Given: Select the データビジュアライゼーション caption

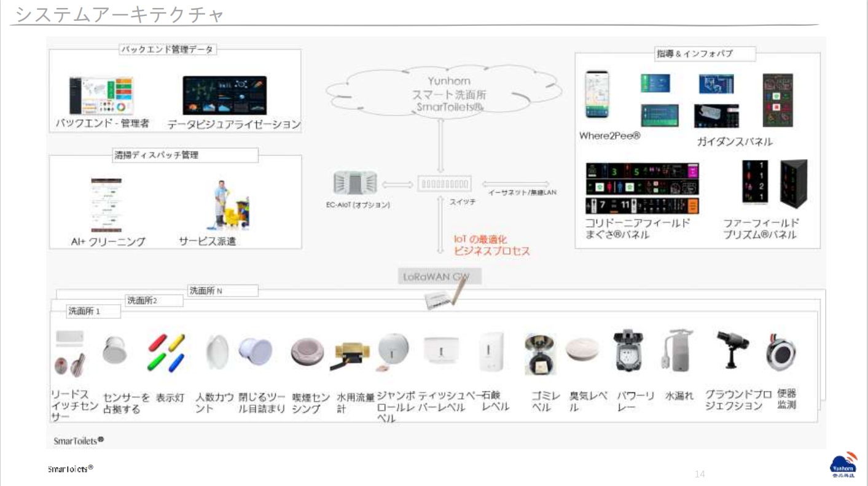Looking at the screenshot, I should pyautogui.click(x=234, y=125).
